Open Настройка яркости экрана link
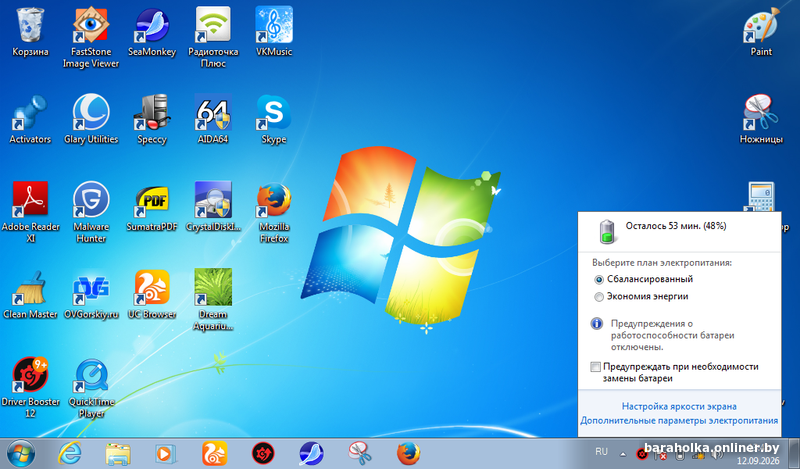This screenshot has height=469, width=800. [679, 406]
